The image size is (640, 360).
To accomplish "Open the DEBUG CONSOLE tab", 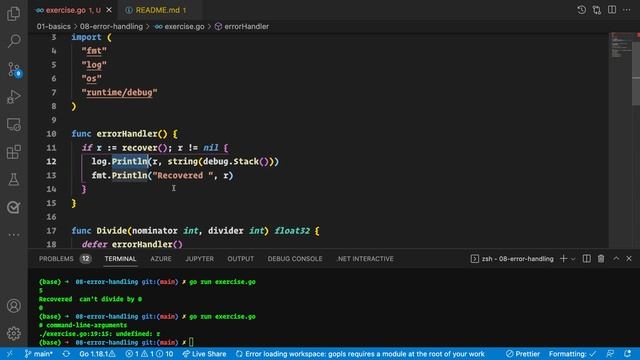I will pos(295,259).
